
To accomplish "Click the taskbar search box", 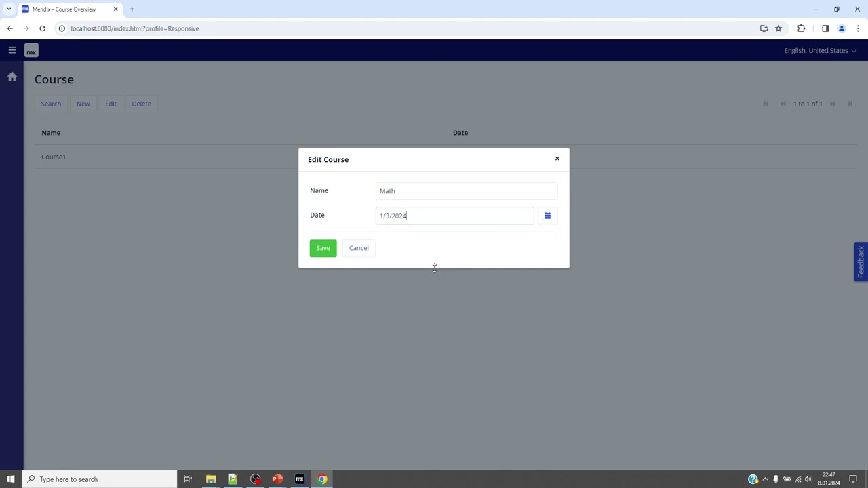I will [99, 479].
